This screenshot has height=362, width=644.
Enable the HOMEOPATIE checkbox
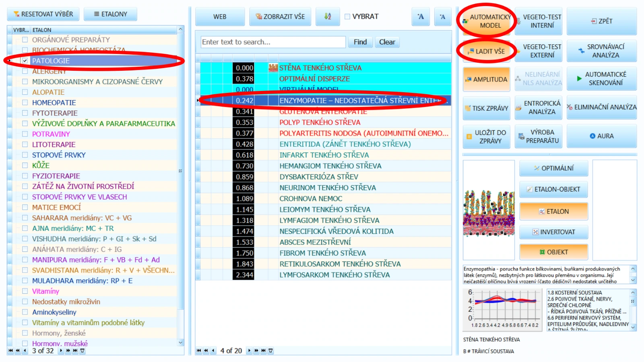25,103
